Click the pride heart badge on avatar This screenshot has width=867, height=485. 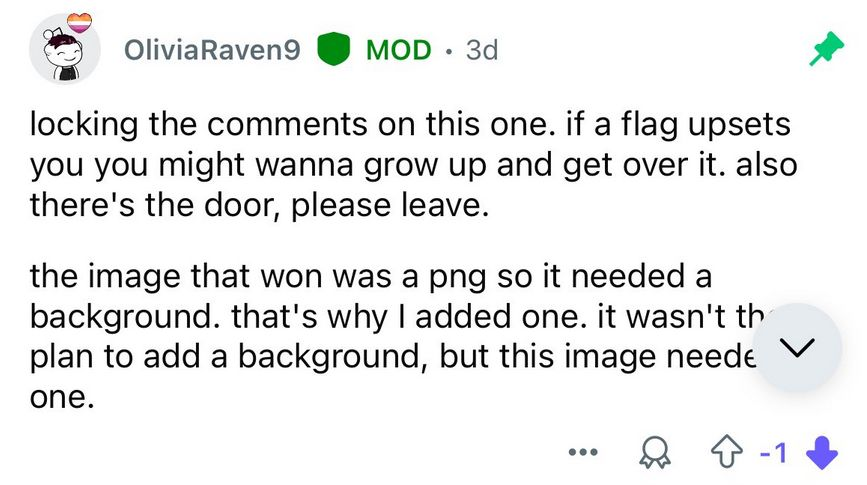(79, 23)
